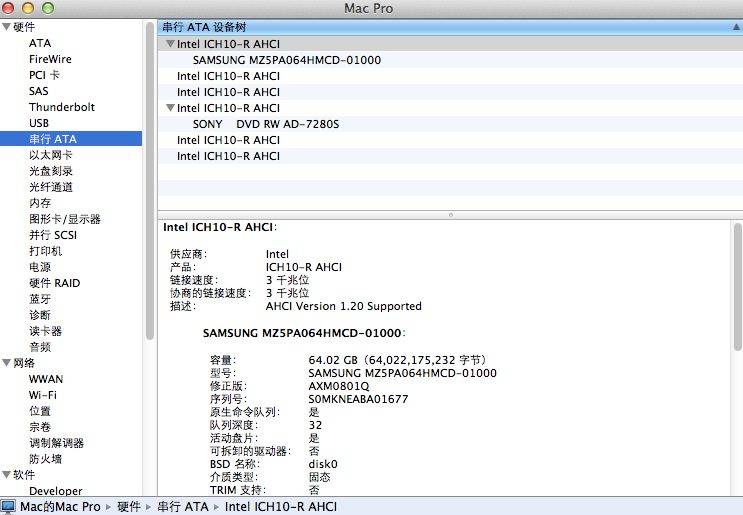Show 以太网卡 information
Screen dimensions: 743x515
pyautogui.click(x=50, y=155)
